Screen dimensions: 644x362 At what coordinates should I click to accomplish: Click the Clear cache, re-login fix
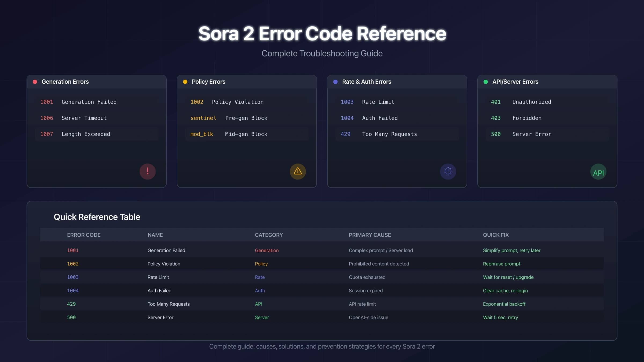click(x=505, y=291)
